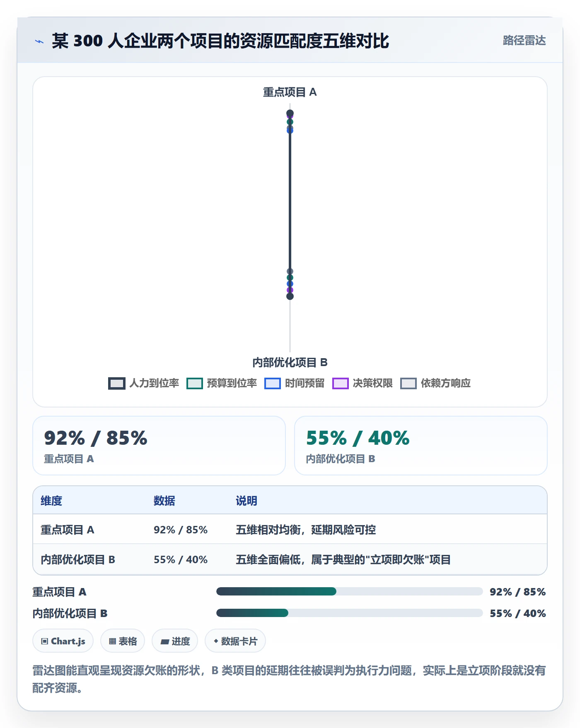This screenshot has width=580, height=728.
Task: Select the 内部优化项目 B table row name
Action: tap(78, 559)
